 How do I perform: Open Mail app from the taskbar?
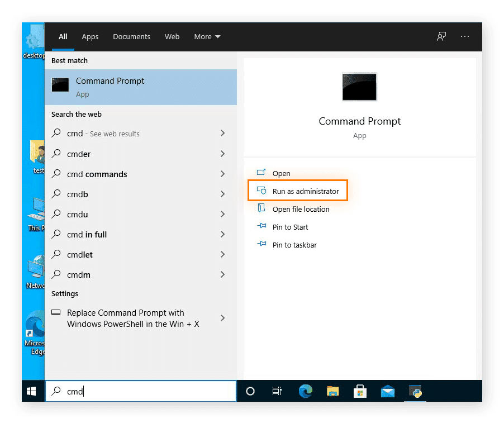tap(388, 391)
